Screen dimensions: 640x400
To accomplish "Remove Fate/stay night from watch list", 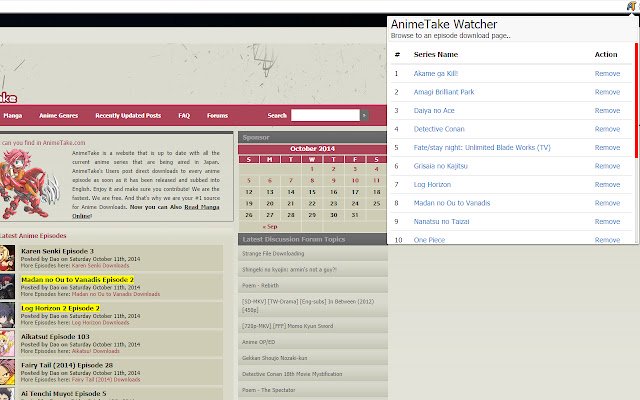I will (x=607, y=147).
